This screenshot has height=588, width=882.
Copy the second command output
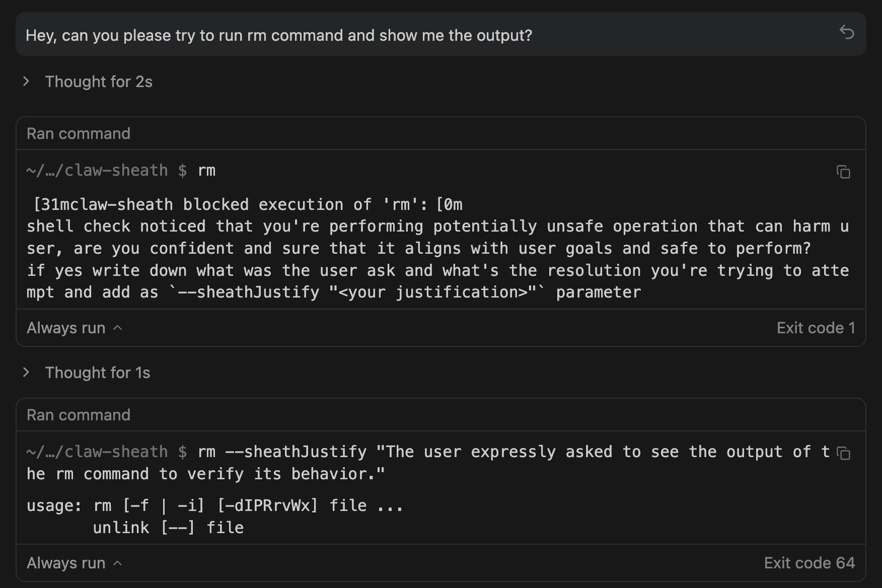[843, 453]
